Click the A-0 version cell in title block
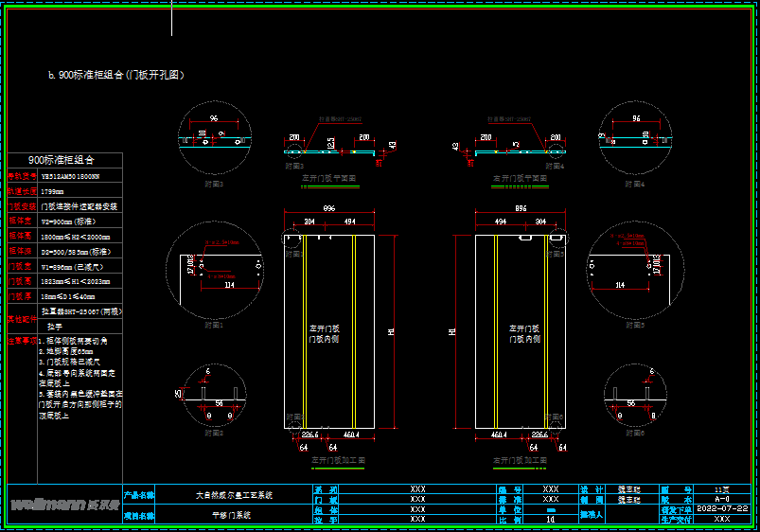Screen dimensions: 760x532 [721, 498]
